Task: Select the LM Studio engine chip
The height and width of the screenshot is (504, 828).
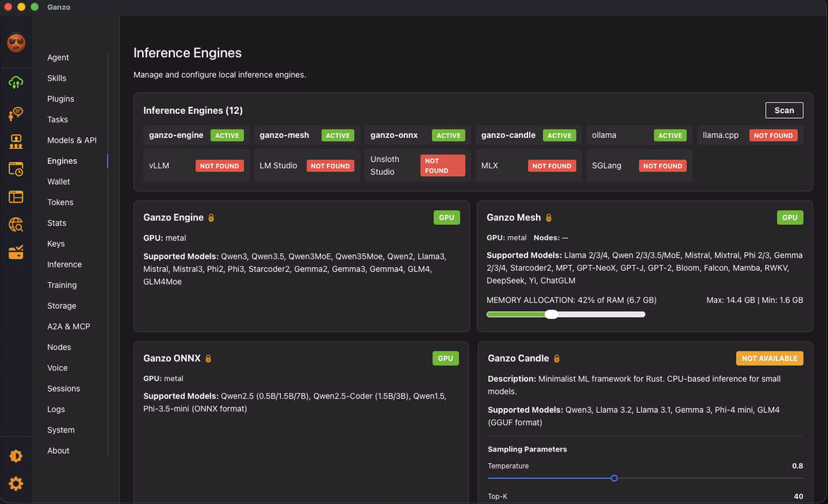Action: tap(307, 165)
